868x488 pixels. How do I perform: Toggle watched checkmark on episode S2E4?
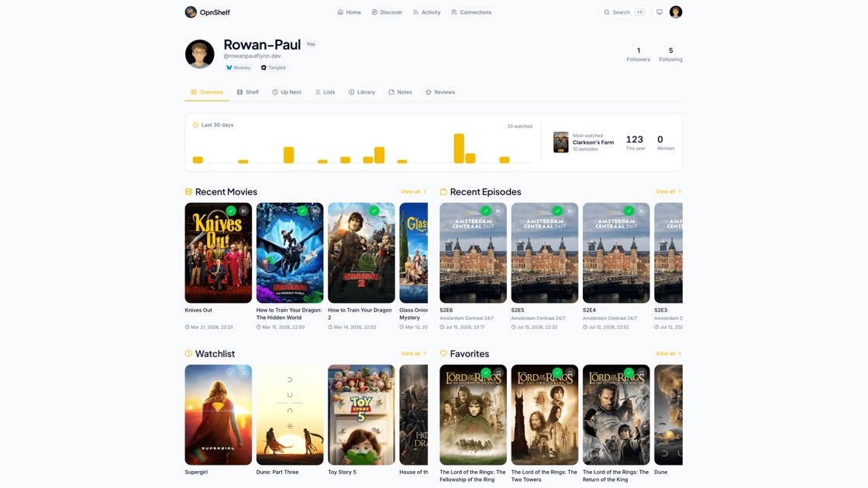[x=629, y=211]
